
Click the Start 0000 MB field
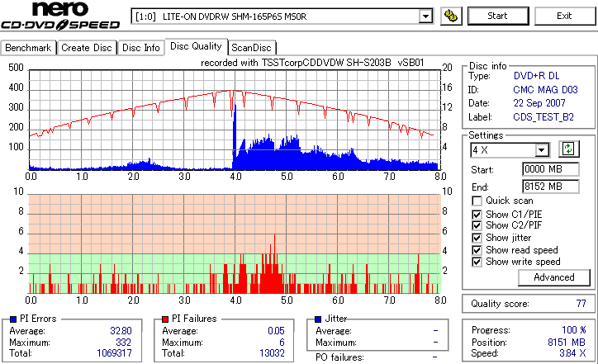pyautogui.click(x=550, y=169)
